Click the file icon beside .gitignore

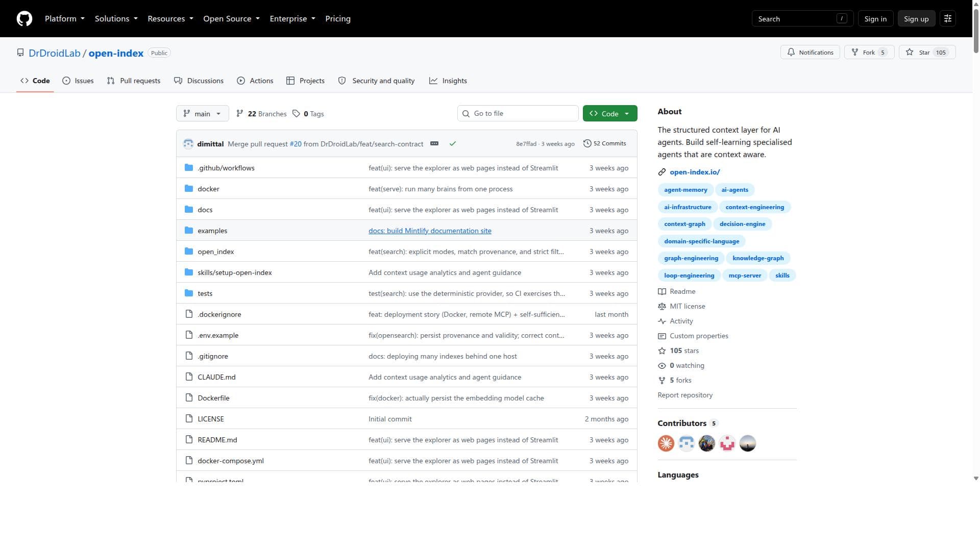pyautogui.click(x=189, y=356)
